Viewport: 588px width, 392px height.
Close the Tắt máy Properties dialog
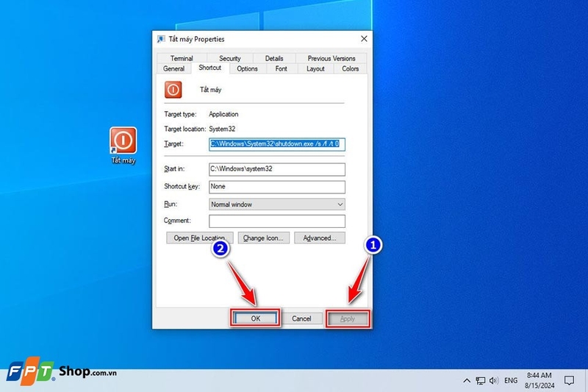364,39
